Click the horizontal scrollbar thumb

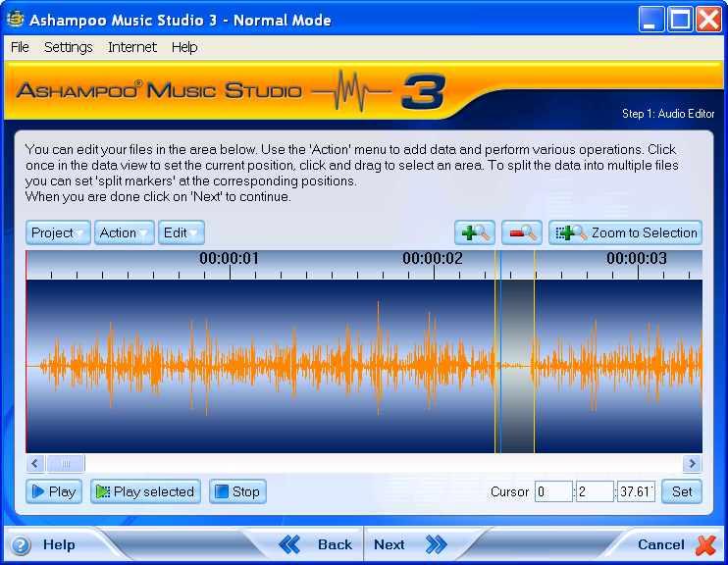coord(67,464)
